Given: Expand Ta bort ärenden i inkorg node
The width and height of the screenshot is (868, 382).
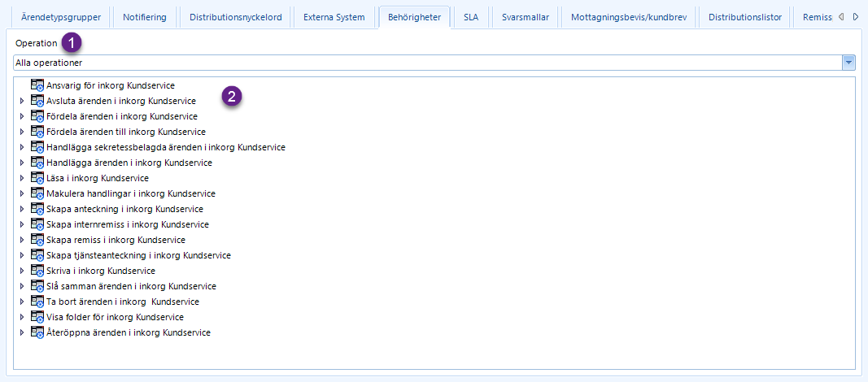Looking at the screenshot, I should 22,302.
